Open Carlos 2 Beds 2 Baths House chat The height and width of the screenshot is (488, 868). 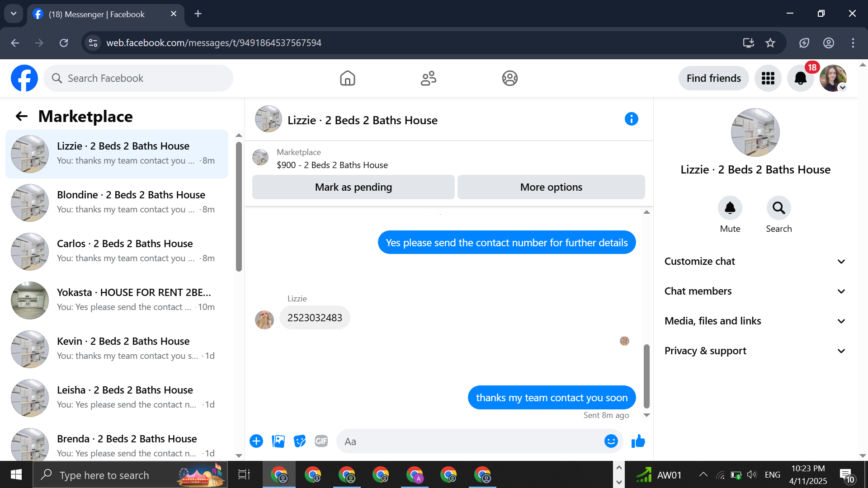[x=117, y=252]
